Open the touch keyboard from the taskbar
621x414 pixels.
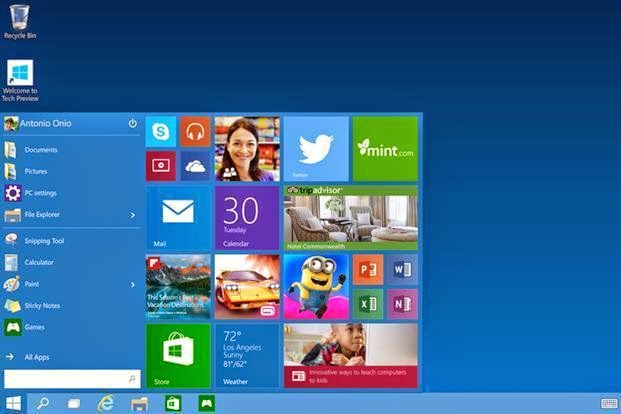coord(609,404)
